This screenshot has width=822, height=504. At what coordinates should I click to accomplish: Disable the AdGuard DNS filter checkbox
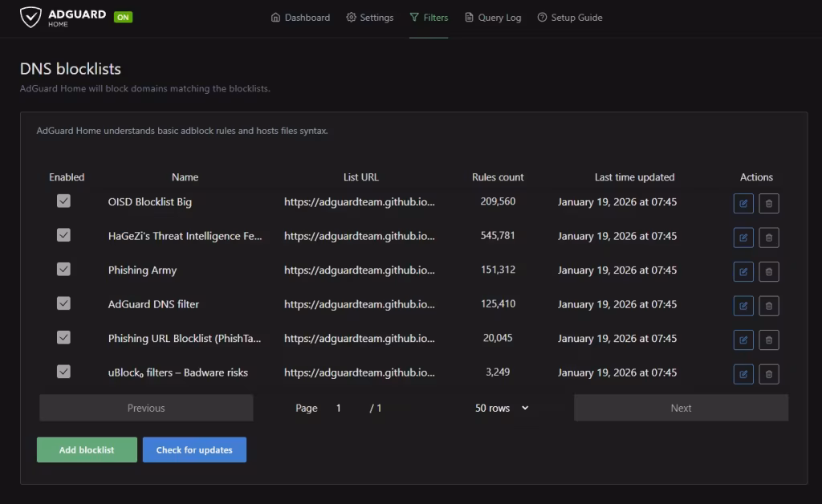pos(63,303)
